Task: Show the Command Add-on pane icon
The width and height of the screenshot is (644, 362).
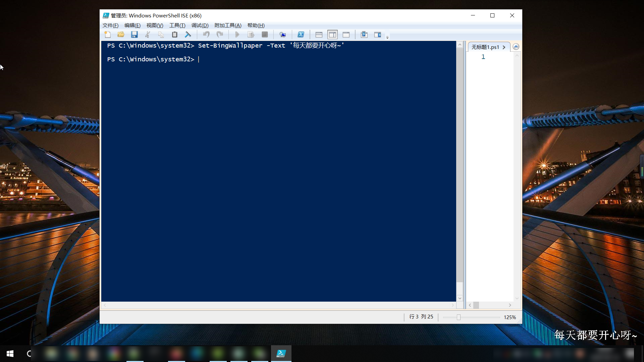Action: pyautogui.click(x=378, y=35)
